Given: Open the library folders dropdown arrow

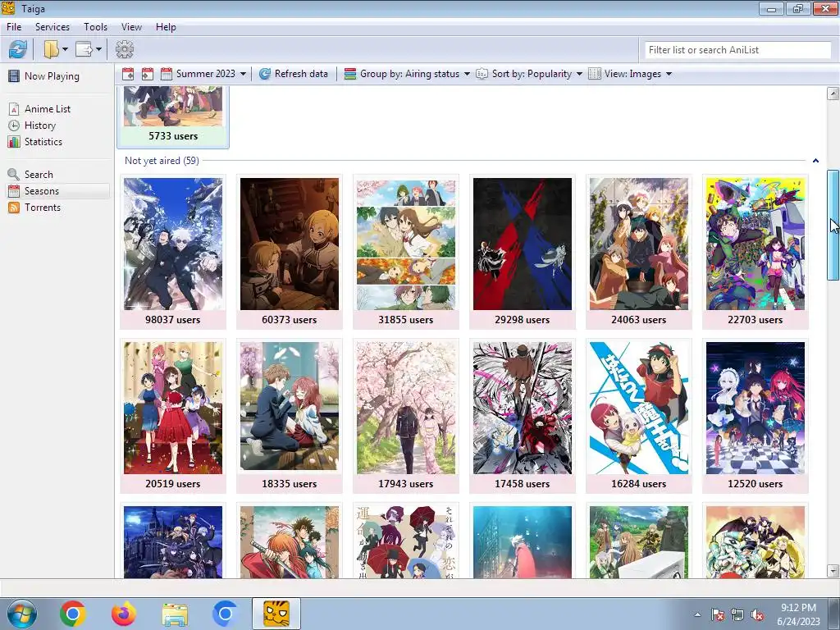Looking at the screenshot, I should coord(65,50).
